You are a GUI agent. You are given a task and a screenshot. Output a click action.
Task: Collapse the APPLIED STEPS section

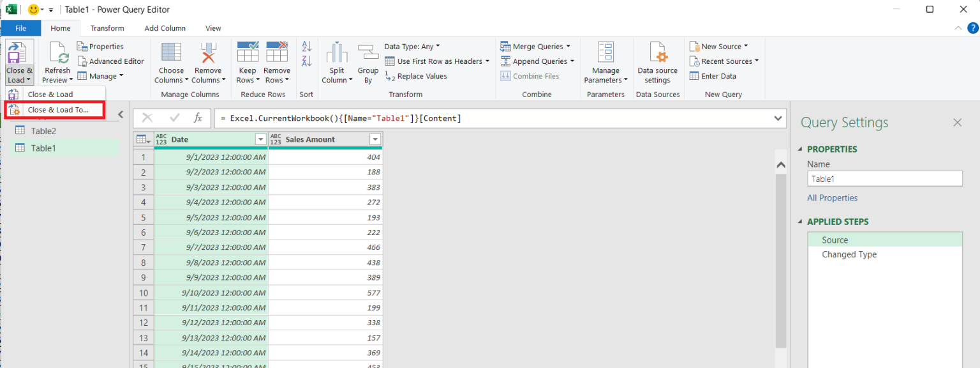pos(801,221)
